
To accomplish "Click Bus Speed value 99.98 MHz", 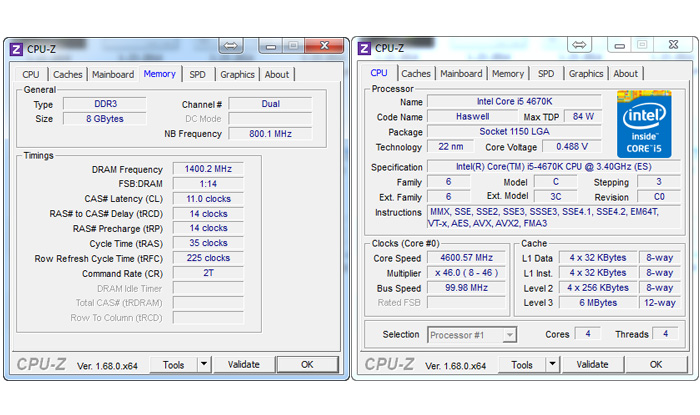I will tap(467, 288).
